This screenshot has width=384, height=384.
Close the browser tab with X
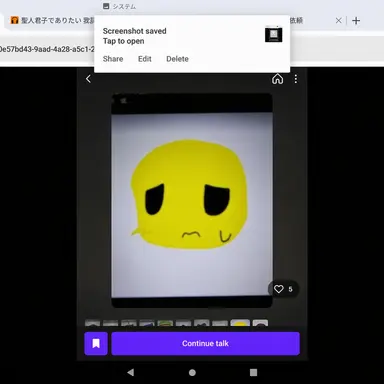[338, 21]
